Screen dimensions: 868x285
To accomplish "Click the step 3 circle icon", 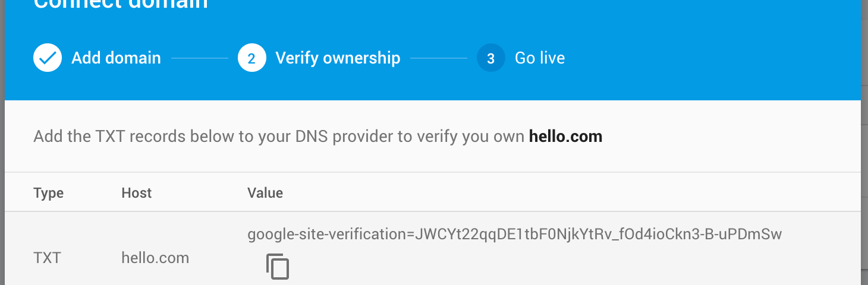I will (490, 58).
